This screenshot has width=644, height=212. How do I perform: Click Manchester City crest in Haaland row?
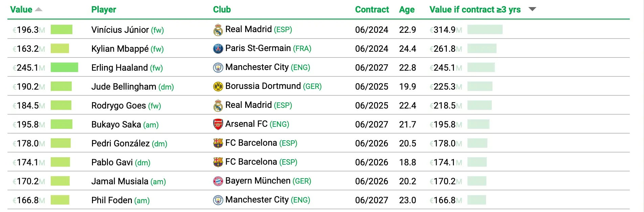pyautogui.click(x=218, y=68)
